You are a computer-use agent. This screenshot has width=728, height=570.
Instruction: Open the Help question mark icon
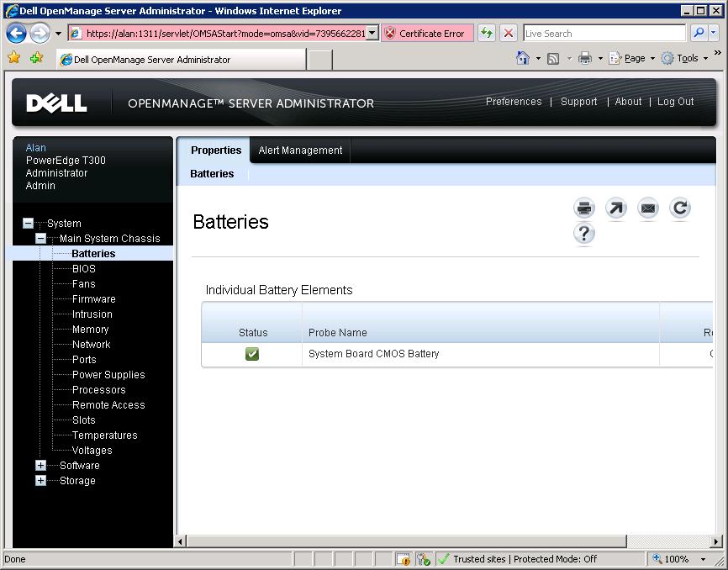pyautogui.click(x=584, y=233)
